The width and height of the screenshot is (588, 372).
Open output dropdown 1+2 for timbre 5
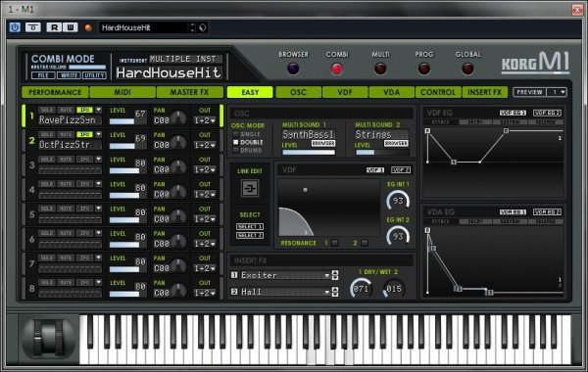pyautogui.click(x=205, y=219)
